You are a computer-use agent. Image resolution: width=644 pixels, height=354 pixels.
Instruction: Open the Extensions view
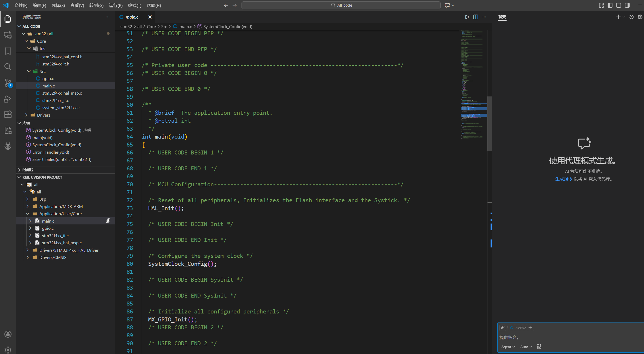(x=8, y=114)
